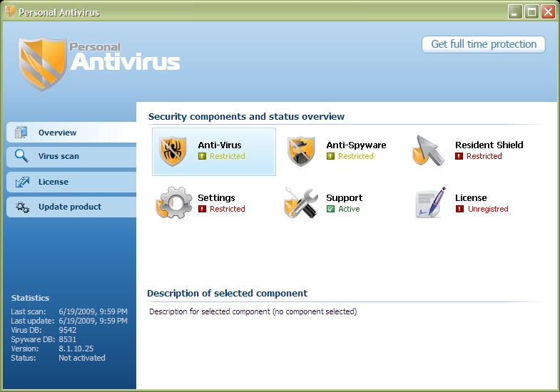
Task: Click the License pen and paper icon
Action: pos(430,202)
